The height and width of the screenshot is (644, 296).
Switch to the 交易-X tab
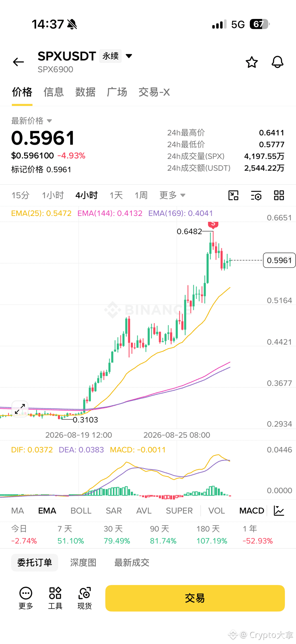[x=154, y=92]
